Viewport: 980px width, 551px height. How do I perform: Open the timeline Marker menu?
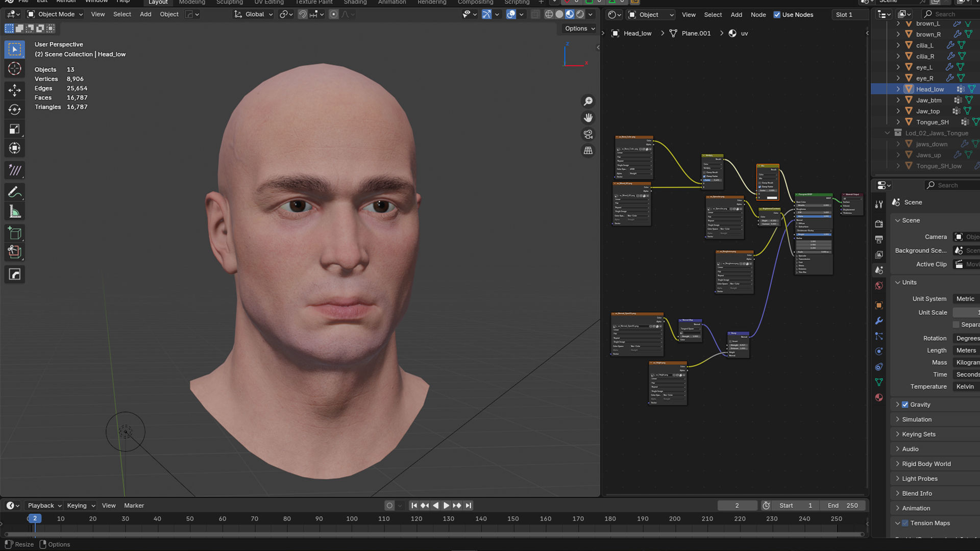click(x=134, y=506)
